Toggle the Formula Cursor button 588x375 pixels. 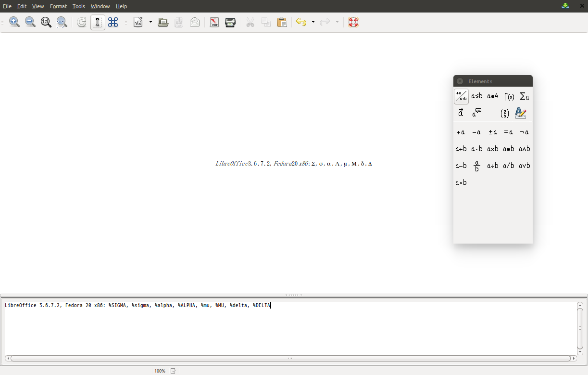click(x=98, y=22)
